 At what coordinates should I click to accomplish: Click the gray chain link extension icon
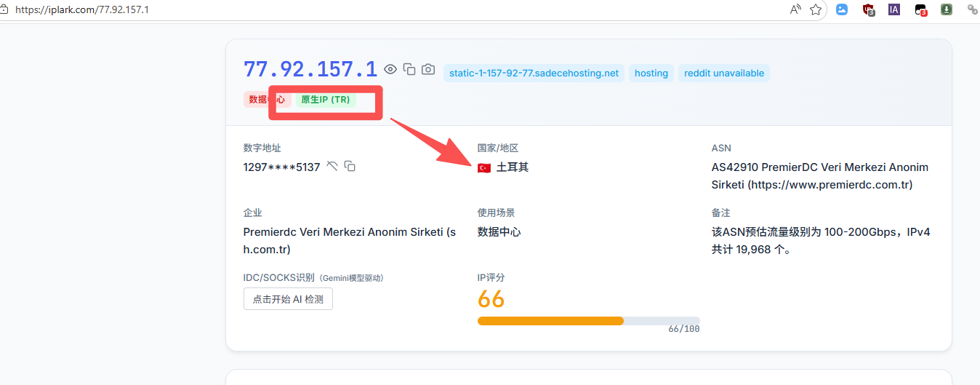972,9
